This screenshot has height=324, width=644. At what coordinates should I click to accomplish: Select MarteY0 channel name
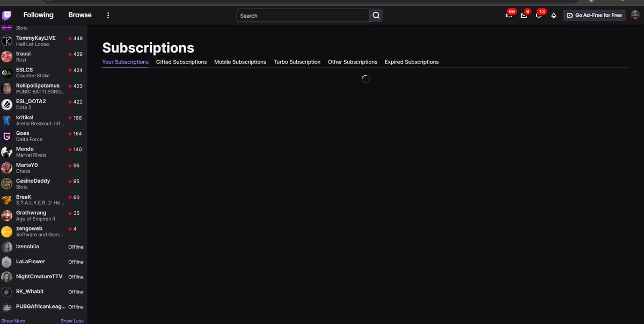(x=27, y=165)
